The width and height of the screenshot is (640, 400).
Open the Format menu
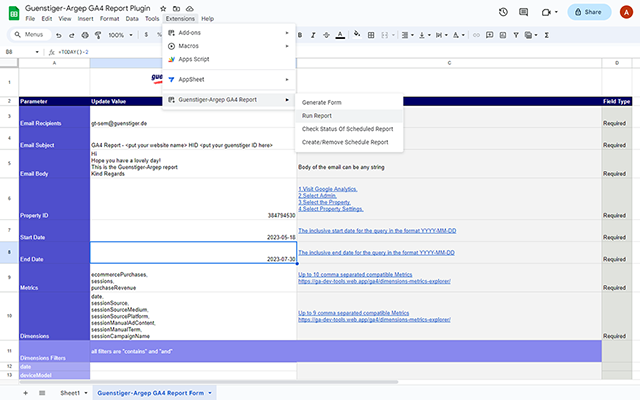[x=109, y=19]
